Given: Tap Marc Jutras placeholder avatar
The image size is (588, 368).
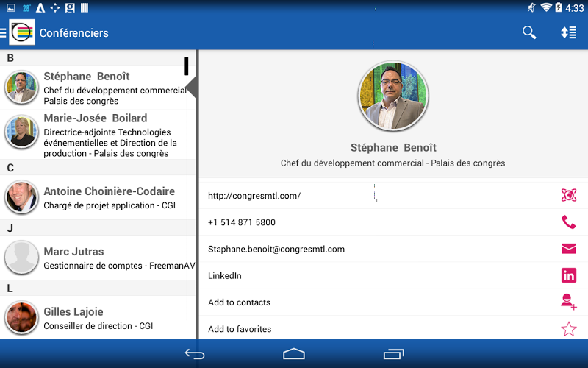Looking at the screenshot, I should coord(21,258).
